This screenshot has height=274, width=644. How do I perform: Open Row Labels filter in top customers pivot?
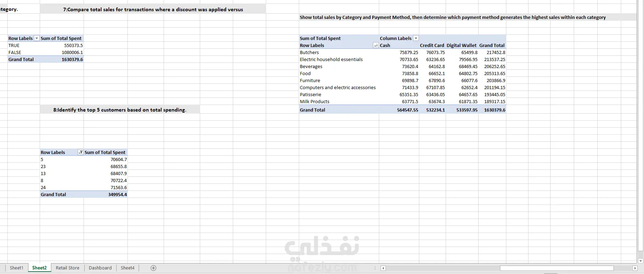[x=80, y=152]
